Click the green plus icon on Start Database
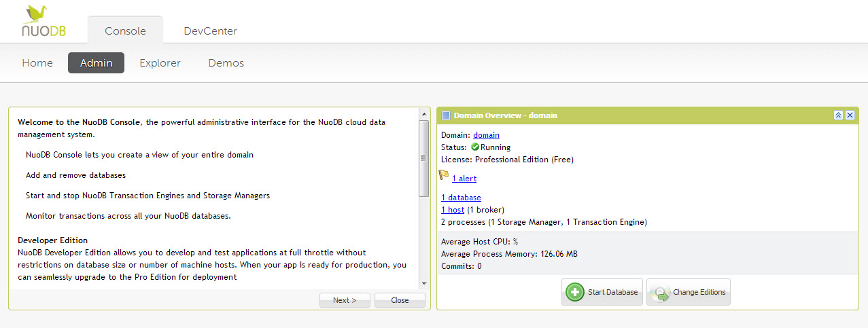 pos(575,293)
